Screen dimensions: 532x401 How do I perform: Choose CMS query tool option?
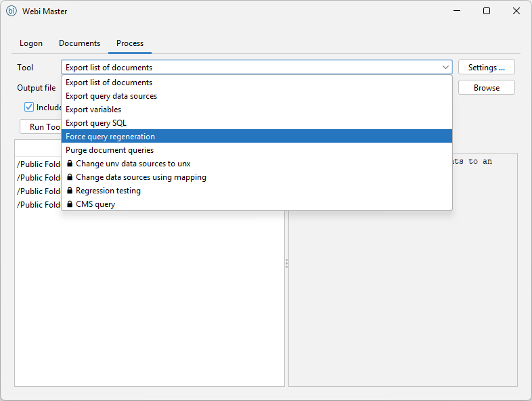(x=257, y=204)
